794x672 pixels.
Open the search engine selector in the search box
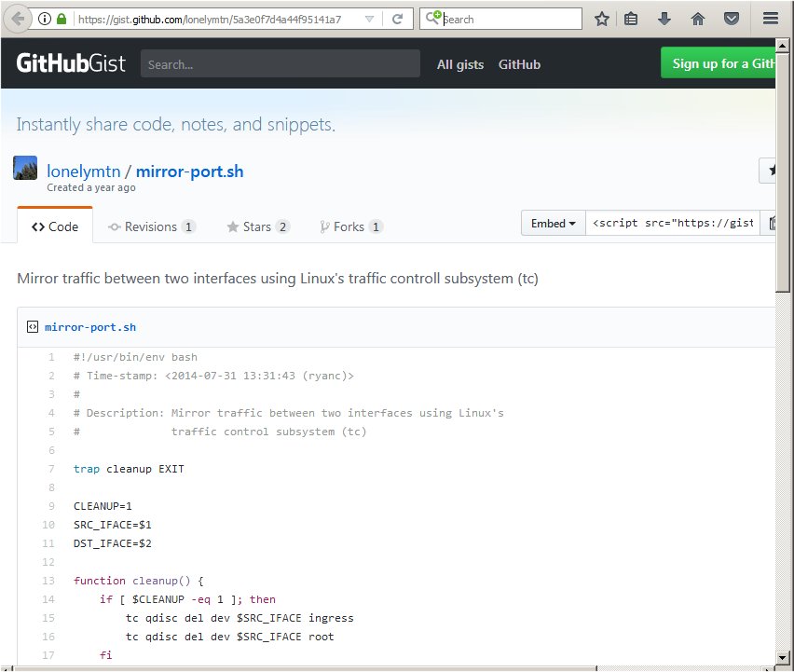[x=433, y=19]
